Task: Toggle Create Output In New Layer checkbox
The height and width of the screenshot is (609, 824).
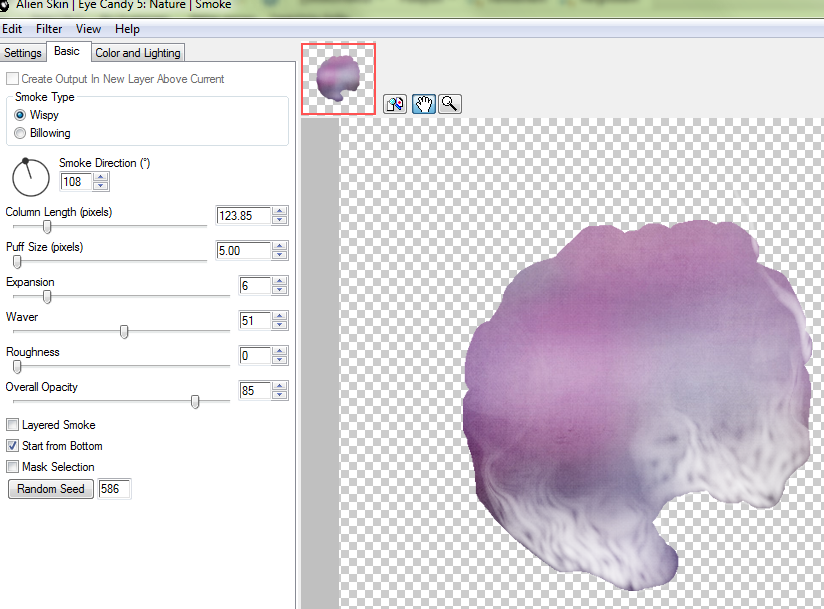Action: (x=13, y=79)
